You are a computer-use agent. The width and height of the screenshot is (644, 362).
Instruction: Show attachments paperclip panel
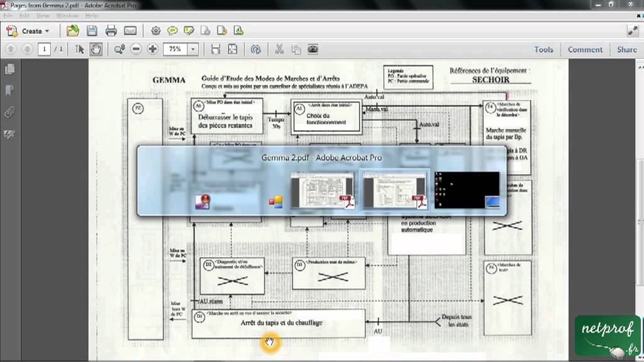(9, 112)
